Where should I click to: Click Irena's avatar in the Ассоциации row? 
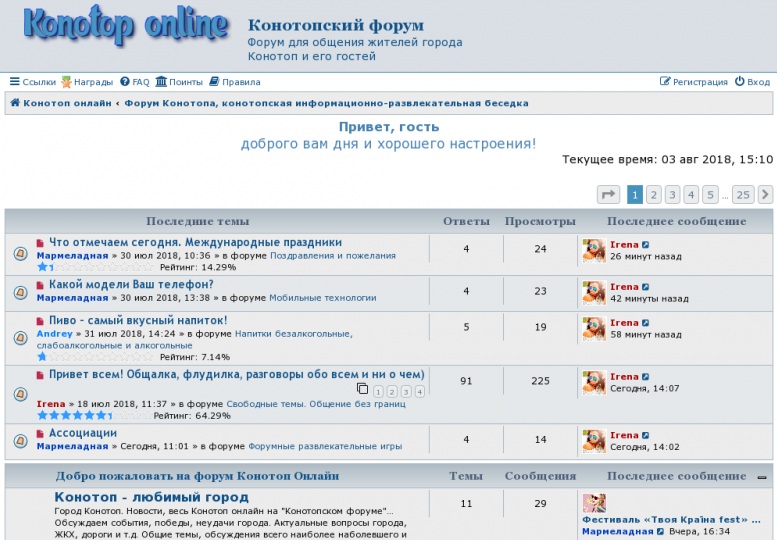tap(593, 440)
